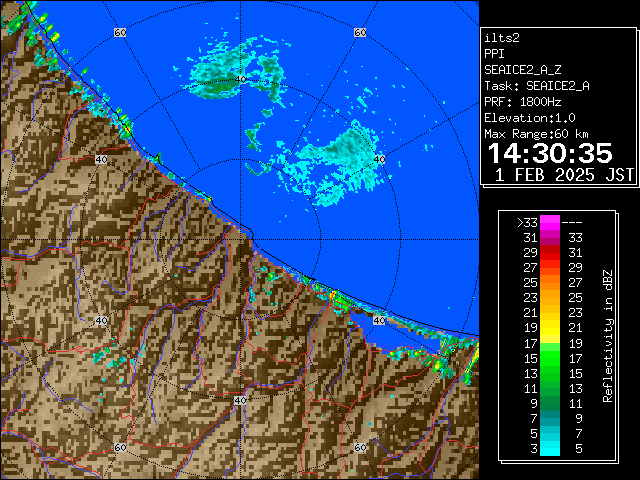Click the '>33' legend label
The image size is (640, 480).
tap(527, 223)
